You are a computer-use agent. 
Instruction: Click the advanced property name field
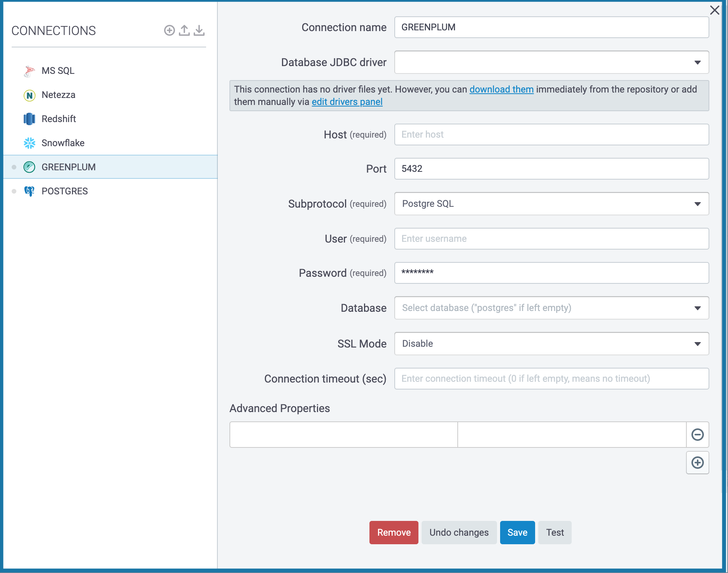point(344,435)
